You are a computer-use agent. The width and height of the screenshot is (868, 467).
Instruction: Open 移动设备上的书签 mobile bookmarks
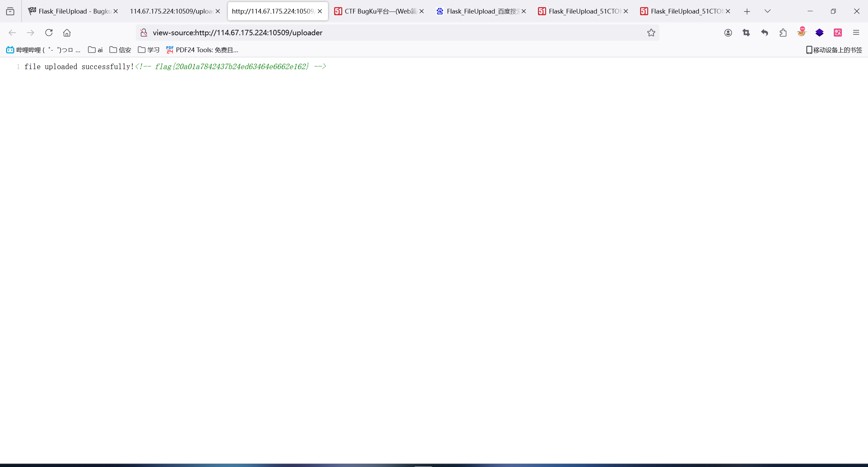pos(834,50)
